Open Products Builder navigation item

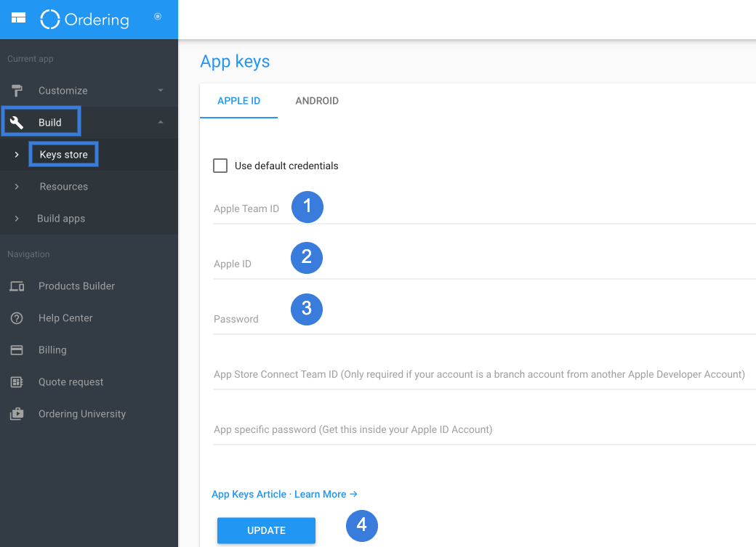76,285
